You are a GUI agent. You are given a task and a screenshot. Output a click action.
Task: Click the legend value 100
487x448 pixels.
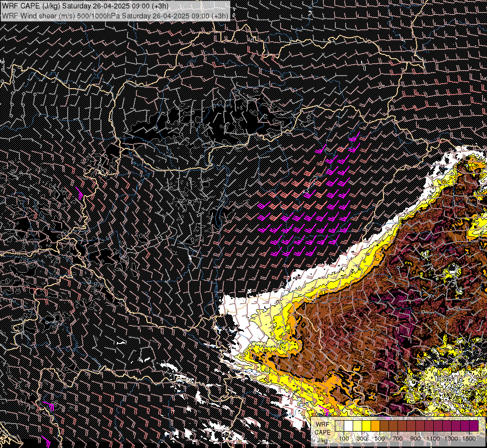[344, 439]
